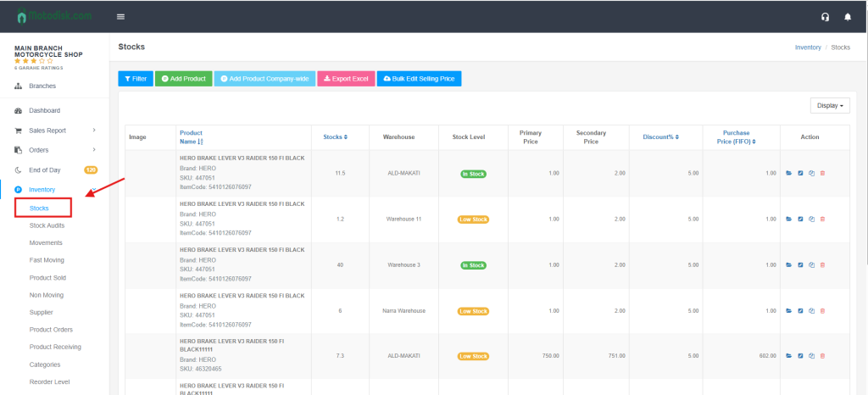Click the Inventory breadcrumb link
868x395 pixels.
(807, 47)
